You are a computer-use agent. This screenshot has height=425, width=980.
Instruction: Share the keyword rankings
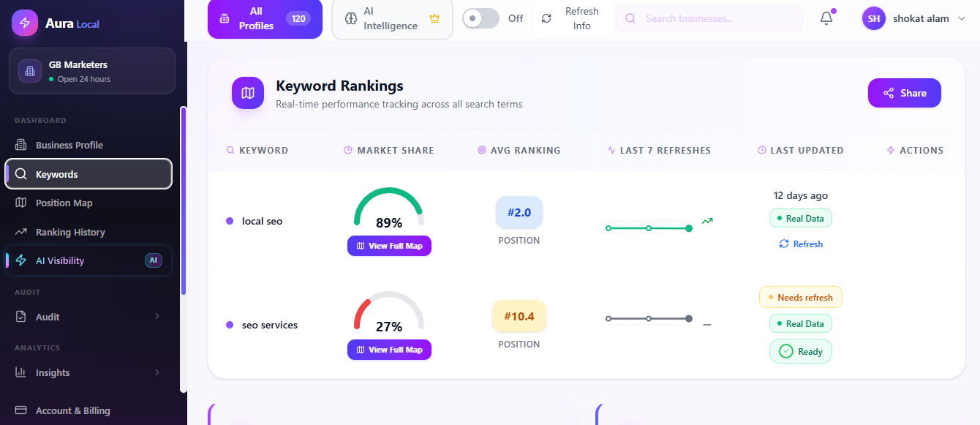(x=905, y=93)
